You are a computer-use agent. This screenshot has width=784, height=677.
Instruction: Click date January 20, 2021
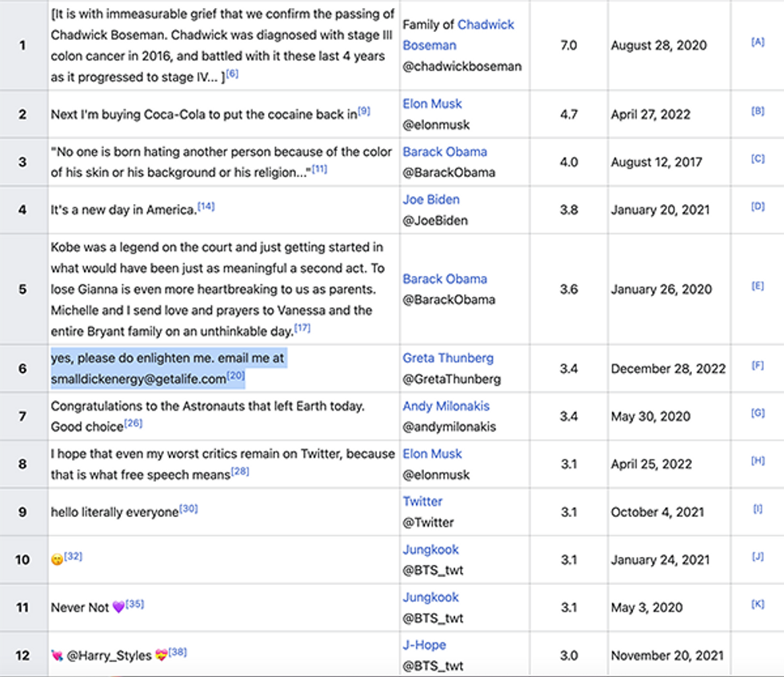click(x=660, y=210)
